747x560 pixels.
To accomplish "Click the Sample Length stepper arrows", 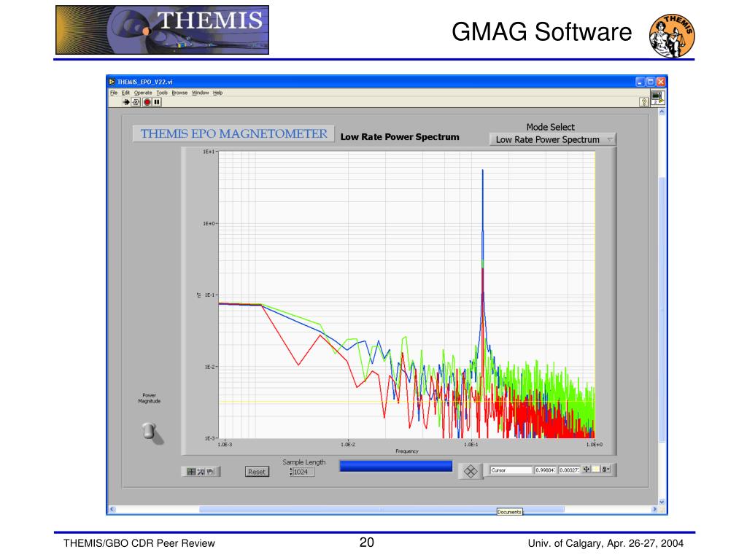I will [290, 472].
